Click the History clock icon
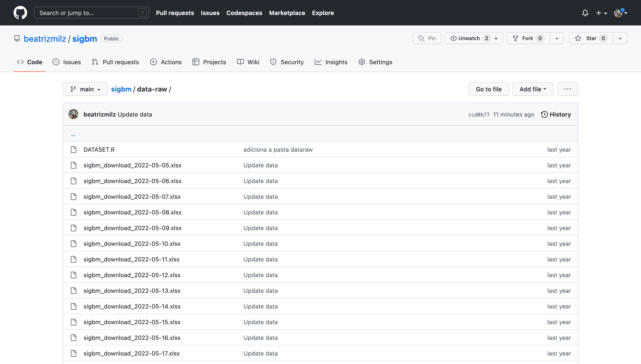Image resolution: width=641 pixels, height=364 pixels. (x=544, y=114)
